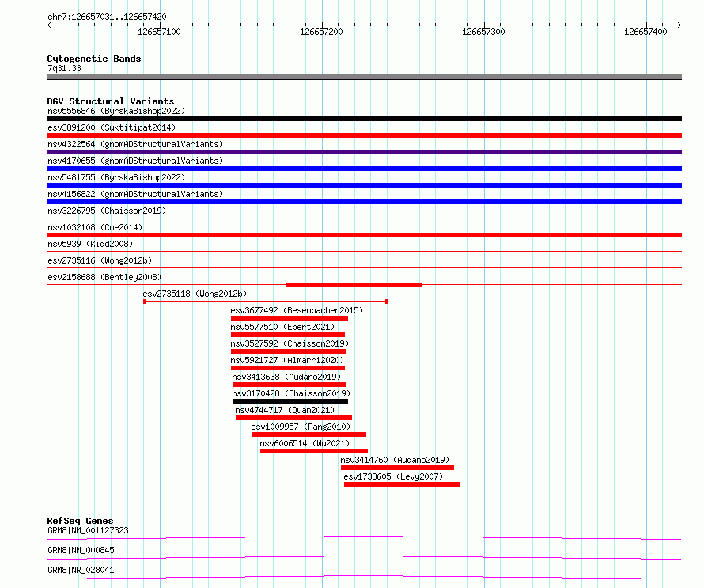
Task: Click the purple bar under nsv4322564
Action: pyautogui.click(x=364, y=152)
